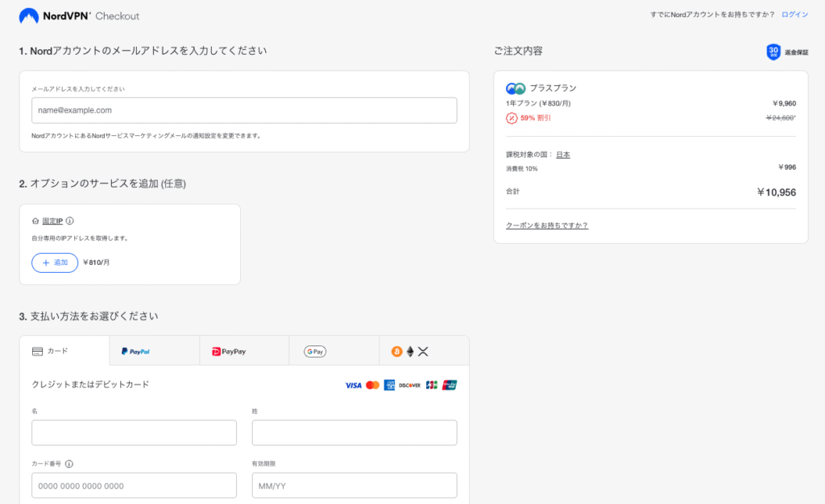The image size is (825, 504).
Task: Click the JCB card logo
Action: pos(432,386)
